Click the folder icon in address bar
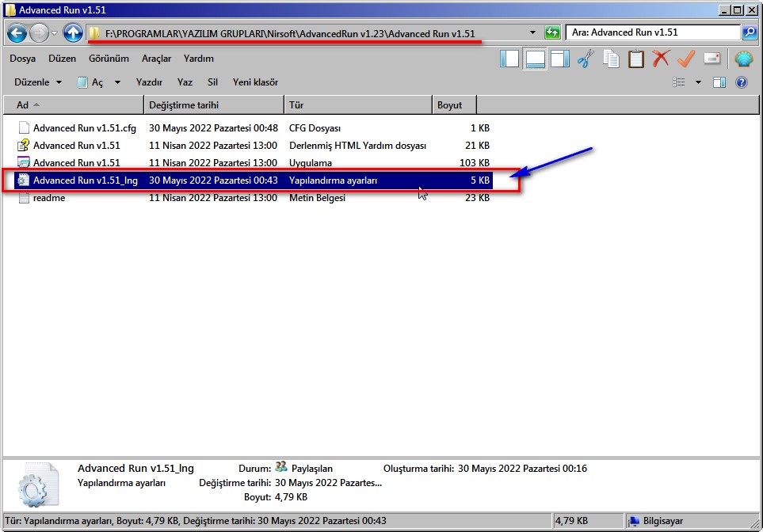The image size is (763, 532). [x=94, y=33]
